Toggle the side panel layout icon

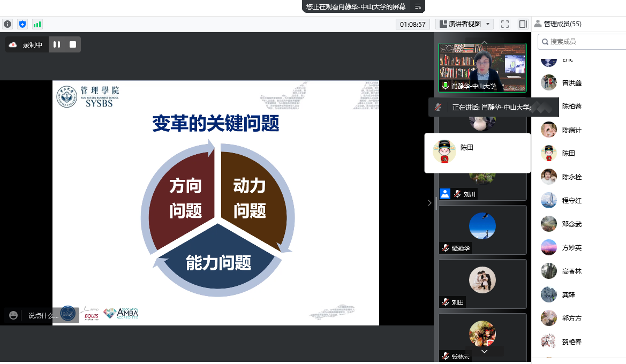tap(523, 24)
